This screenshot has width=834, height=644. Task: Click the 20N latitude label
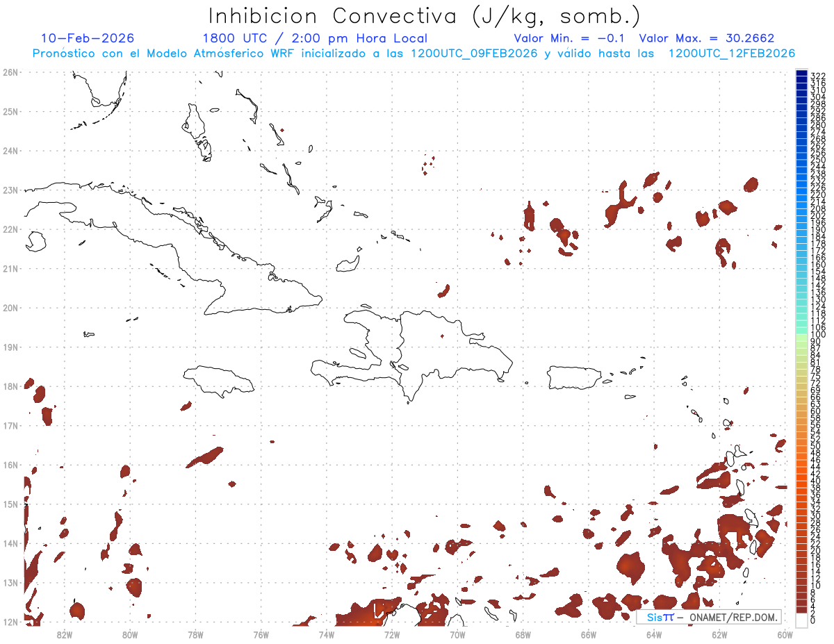click(x=10, y=308)
